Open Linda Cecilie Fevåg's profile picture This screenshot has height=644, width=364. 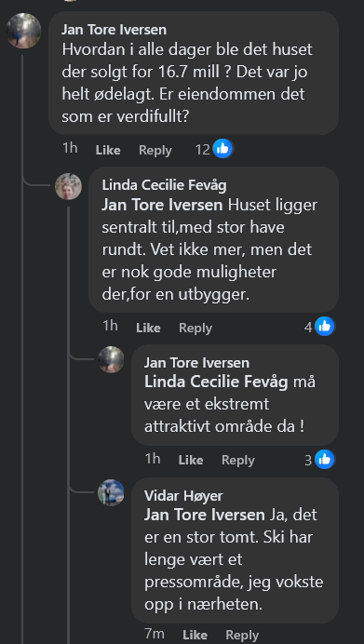68,186
